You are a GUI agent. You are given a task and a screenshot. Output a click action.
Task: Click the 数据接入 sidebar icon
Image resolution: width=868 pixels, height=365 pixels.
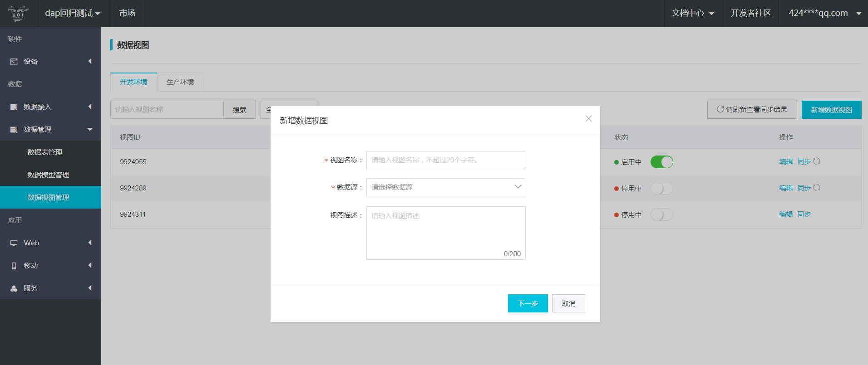pos(14,107)
